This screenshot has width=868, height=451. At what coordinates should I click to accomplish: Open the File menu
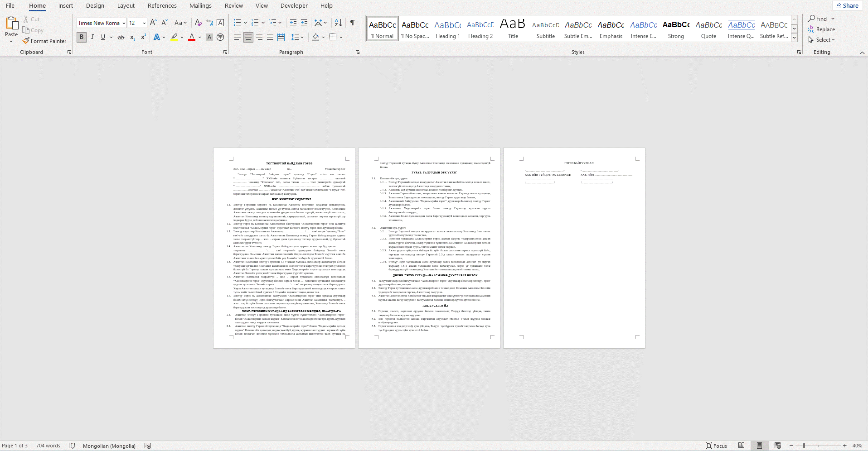tap(10, 5)
